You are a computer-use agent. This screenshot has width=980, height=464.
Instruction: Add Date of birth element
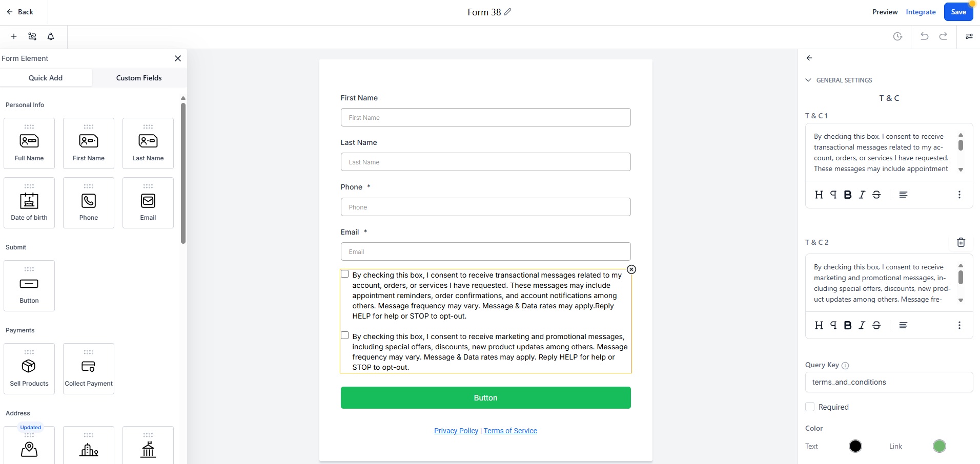[29, 203]
